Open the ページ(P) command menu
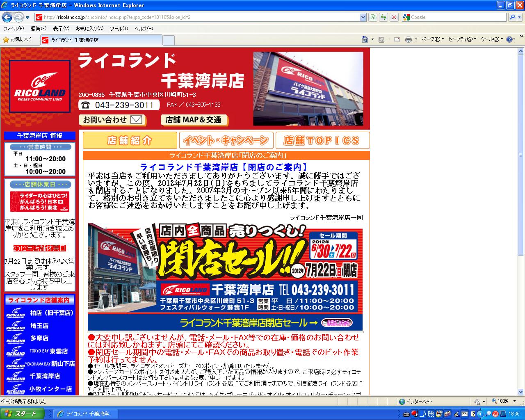Image resolution: width=525 pixels, height=420 pixels. (x=432, y=39)
